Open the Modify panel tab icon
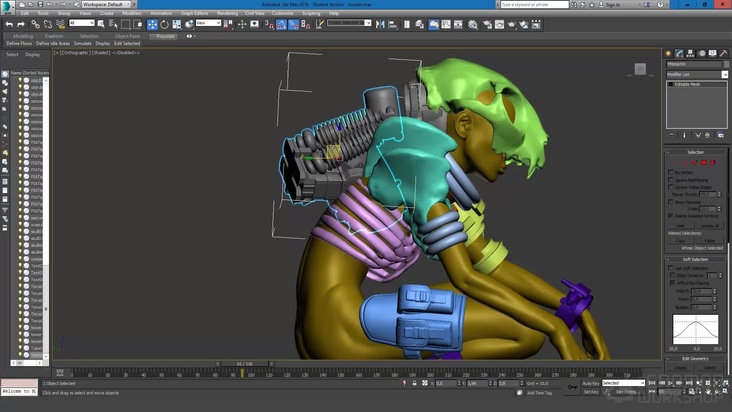 pos(679,54)
